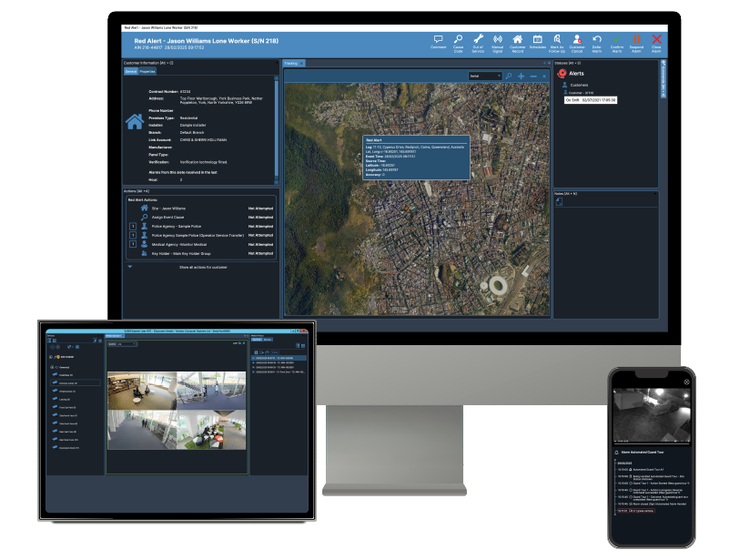This screenshot has width=750, height=560.
Task: Toggle box beside Police Agency Operator Service Transfer
Action: click(132, 235)
